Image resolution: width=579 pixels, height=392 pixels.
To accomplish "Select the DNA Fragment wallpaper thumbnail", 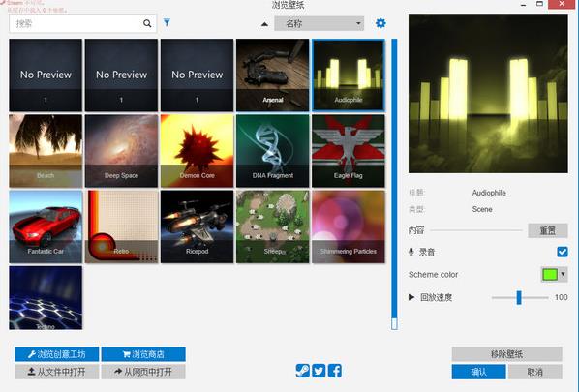I will tap(272, 151).
